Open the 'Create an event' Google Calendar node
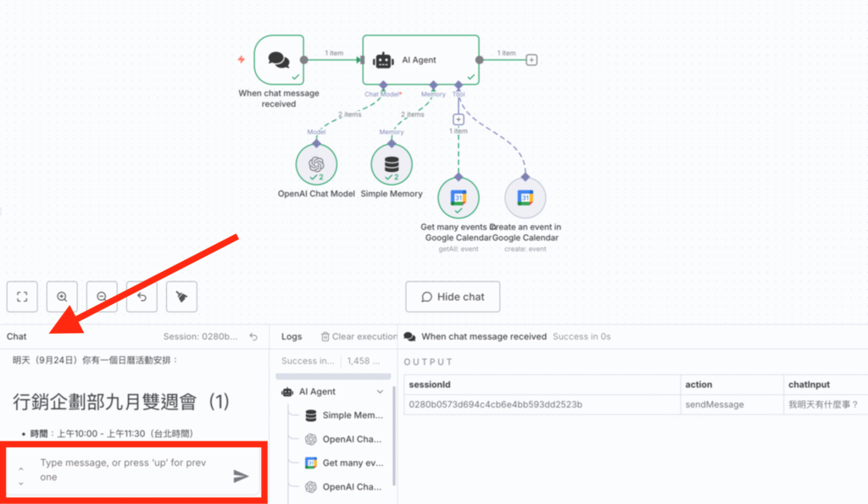The width and height of the screenshot is (868, 504). 526,198
